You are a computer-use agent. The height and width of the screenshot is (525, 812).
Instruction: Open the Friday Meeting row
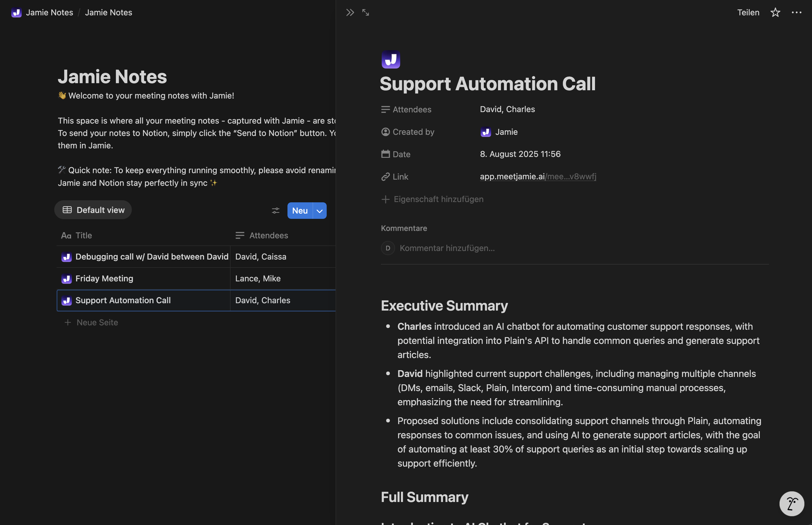pyautogui.click(x=104, y=279)
